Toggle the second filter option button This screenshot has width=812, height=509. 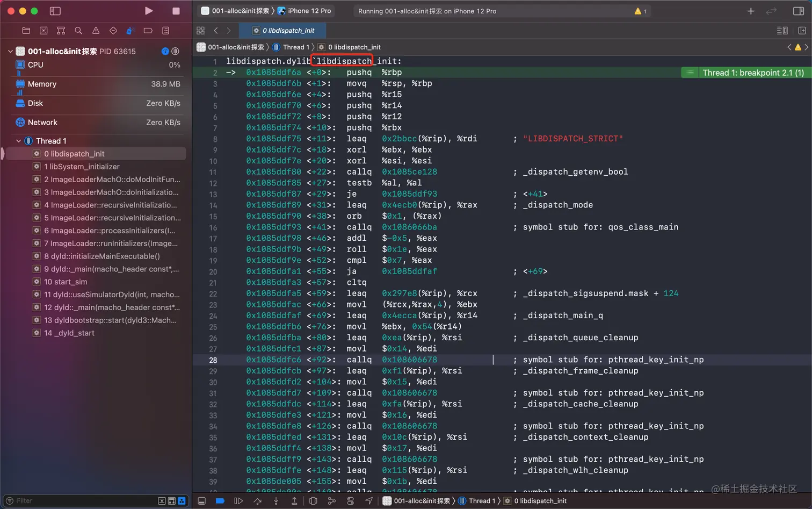coord(172,500)
